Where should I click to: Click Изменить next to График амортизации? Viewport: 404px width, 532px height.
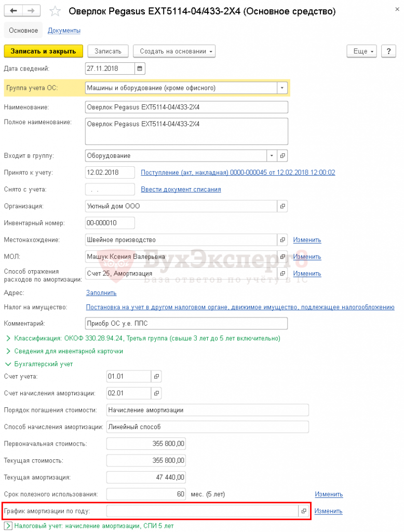point(328,511)
